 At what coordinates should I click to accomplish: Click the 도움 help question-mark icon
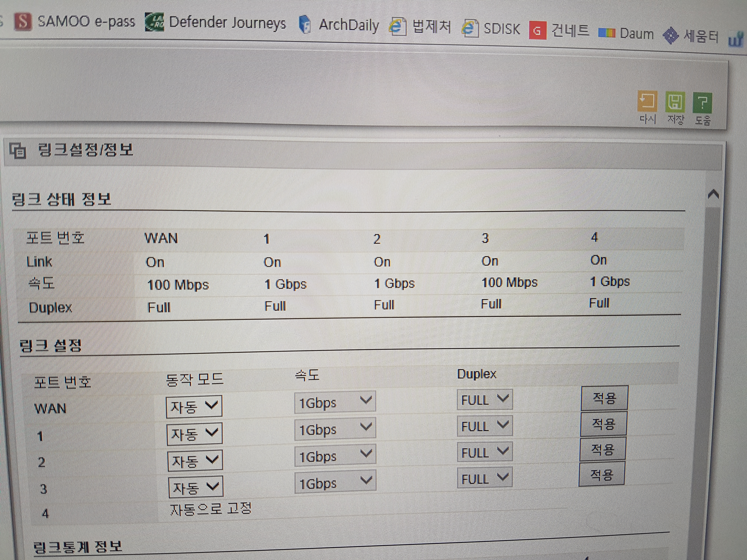702,103
